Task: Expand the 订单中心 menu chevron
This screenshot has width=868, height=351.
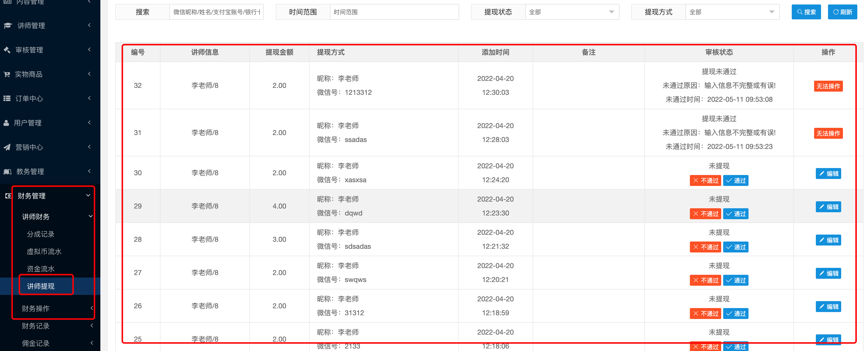Action: 89,98
